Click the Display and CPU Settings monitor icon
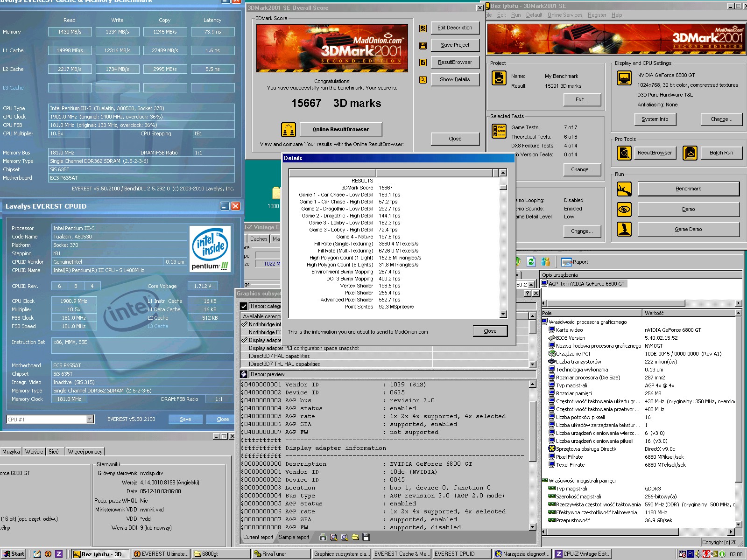The height and width of the screenshot is (560, 747). pos(624,78)
